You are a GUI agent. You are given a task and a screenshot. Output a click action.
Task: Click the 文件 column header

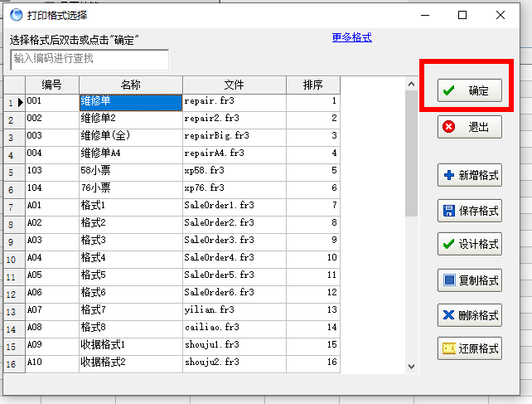tap(235, 85)
